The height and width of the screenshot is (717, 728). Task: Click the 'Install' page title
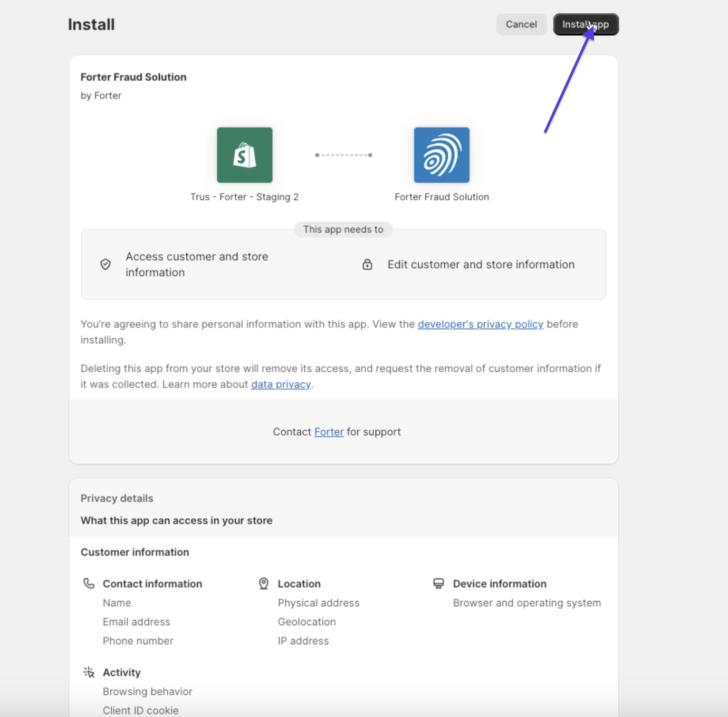(x=91, y=24)
